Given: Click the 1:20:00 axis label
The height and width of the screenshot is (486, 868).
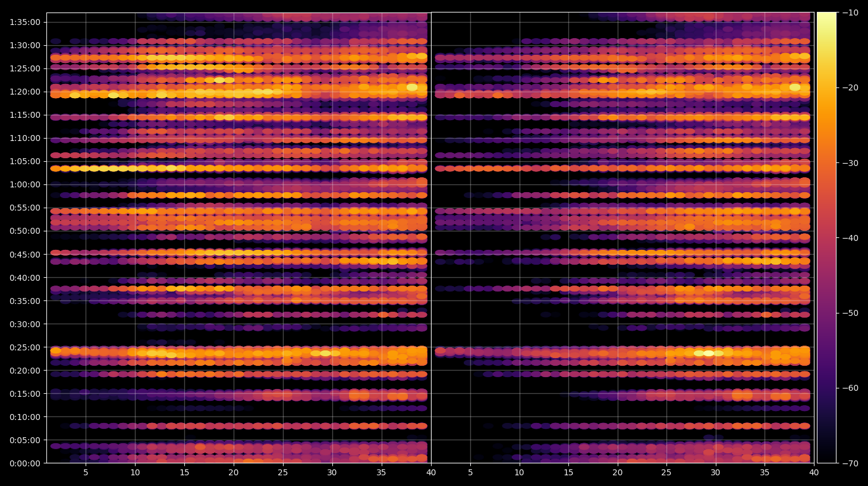Looking at the screenshot, I should [25, 92].
